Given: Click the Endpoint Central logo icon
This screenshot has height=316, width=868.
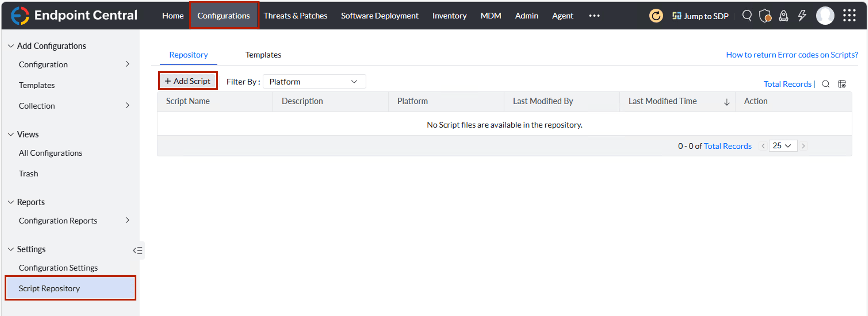Looking at the screenshot, I should coord(20,16).
